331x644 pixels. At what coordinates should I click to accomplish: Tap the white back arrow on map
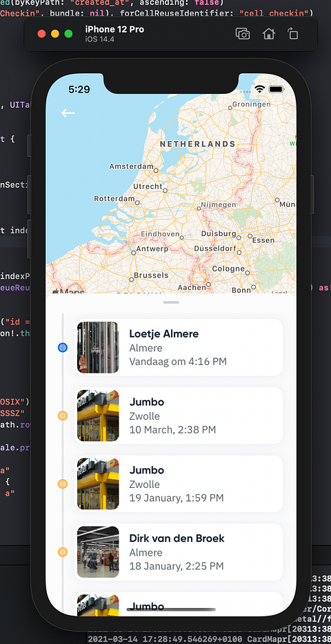tap(68, 113)
